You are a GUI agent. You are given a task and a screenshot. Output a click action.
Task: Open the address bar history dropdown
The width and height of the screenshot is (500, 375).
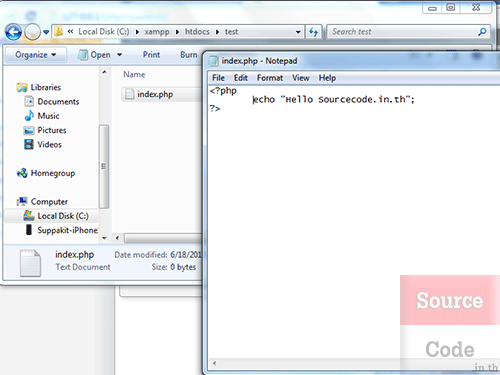pyautogui.click(x=298, y=32)
